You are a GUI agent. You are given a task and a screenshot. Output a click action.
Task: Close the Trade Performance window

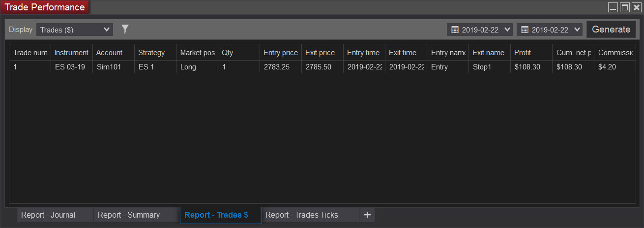click(x=636, y=7)
